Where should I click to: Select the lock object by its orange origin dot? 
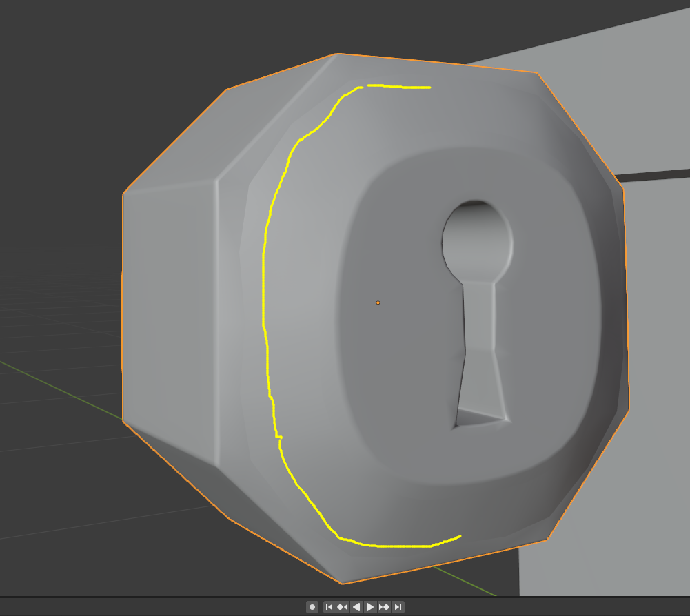[x=378, y=302]
